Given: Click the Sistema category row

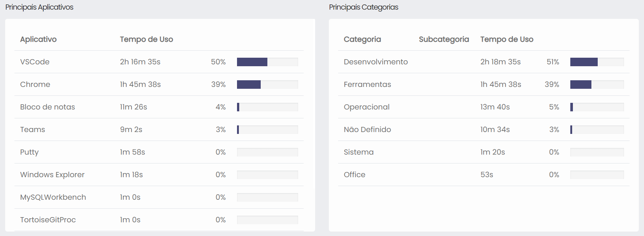Looking at the screenshot, I should 358,152.
